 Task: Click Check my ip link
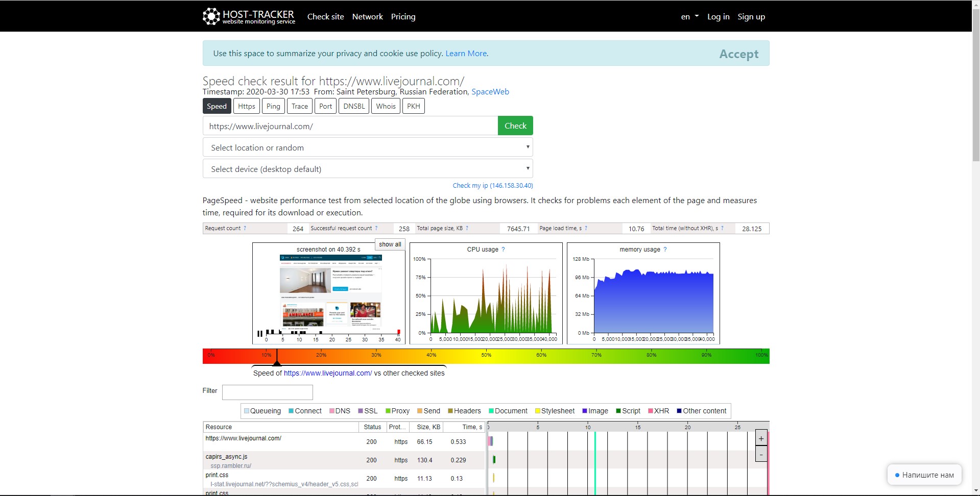click(493, 186)
